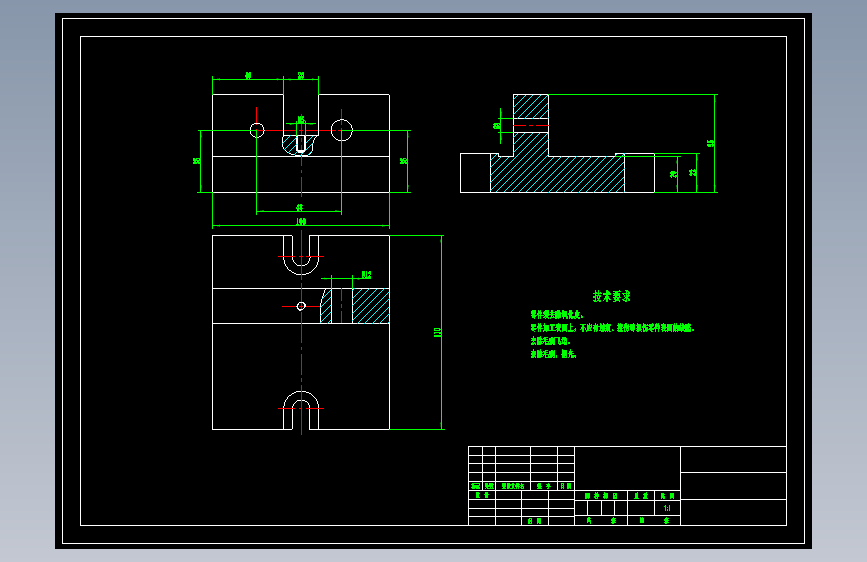This screenshot has height=562, width=867.
Task: Click the M6 thread dimension label
Action: (x=301, y=119)
